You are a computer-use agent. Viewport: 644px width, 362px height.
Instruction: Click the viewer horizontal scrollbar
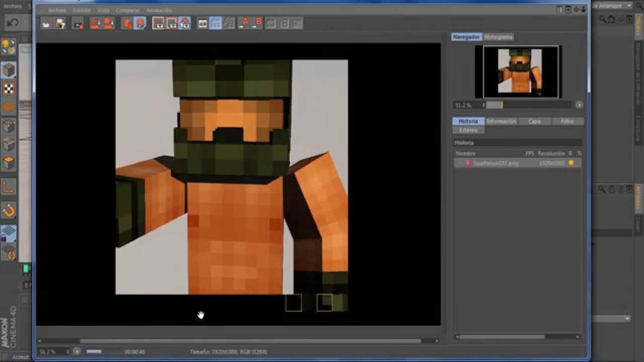(251, 341)
